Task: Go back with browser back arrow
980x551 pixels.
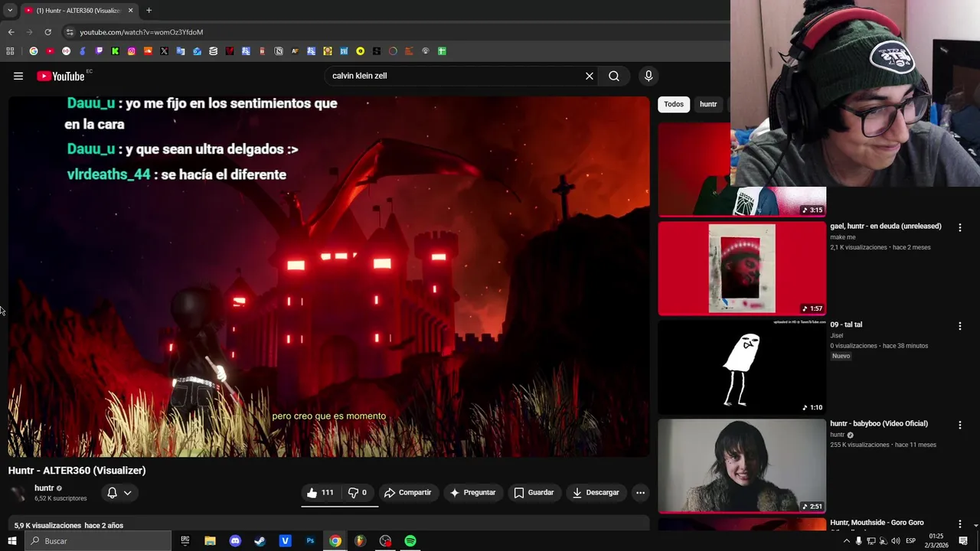Action: (11, 32)
